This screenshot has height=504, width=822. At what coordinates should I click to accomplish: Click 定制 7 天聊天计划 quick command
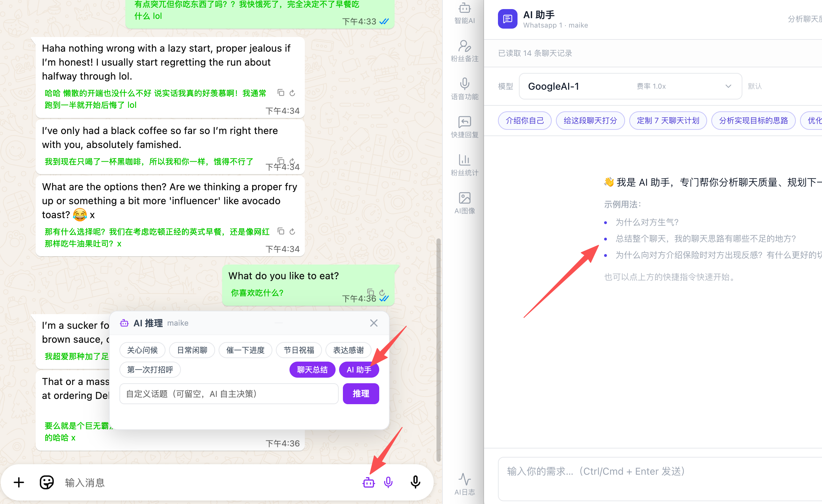coord(668,121)
